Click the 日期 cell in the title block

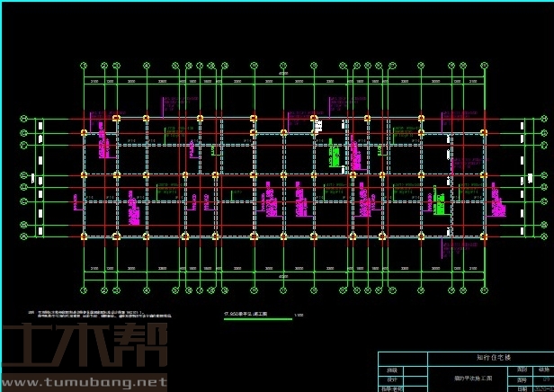pos(522,388)
